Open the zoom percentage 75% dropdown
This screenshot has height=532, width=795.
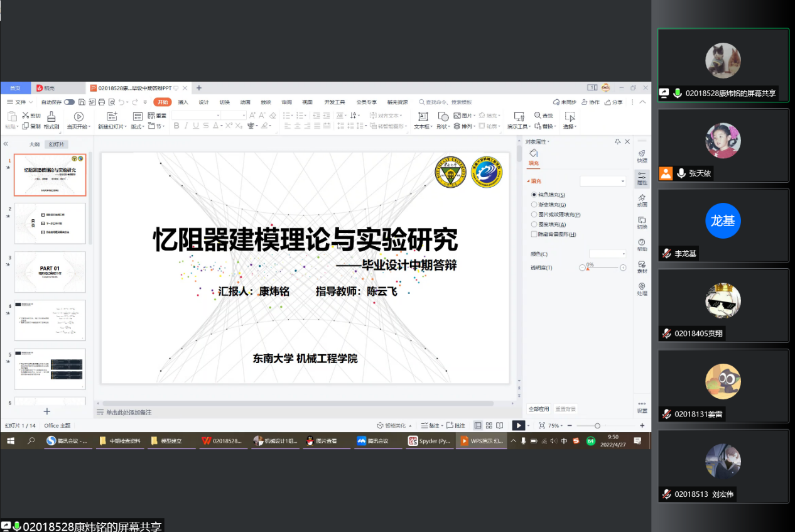coord(555,426)
